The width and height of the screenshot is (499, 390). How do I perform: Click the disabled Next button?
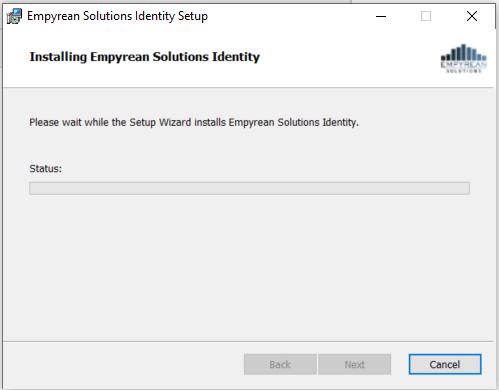pos(354,364)
